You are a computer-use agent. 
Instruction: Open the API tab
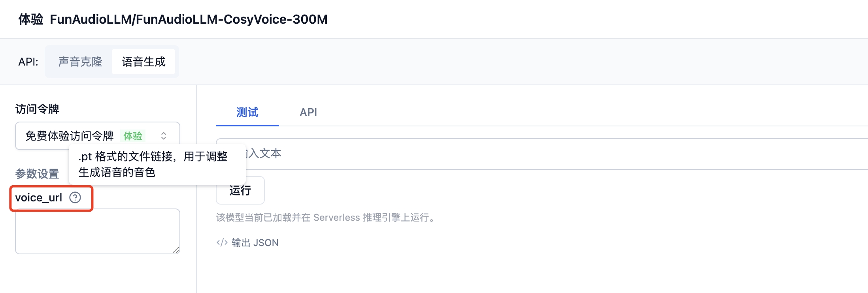pos(308,113)
